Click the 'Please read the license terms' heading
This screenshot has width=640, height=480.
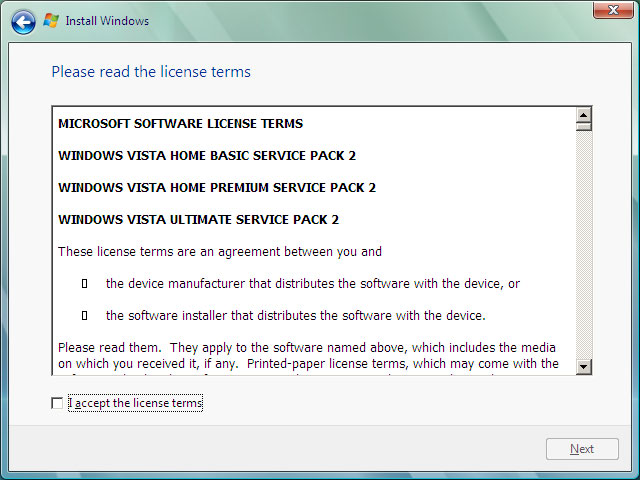pyautogui.click(x=151, y=72)
